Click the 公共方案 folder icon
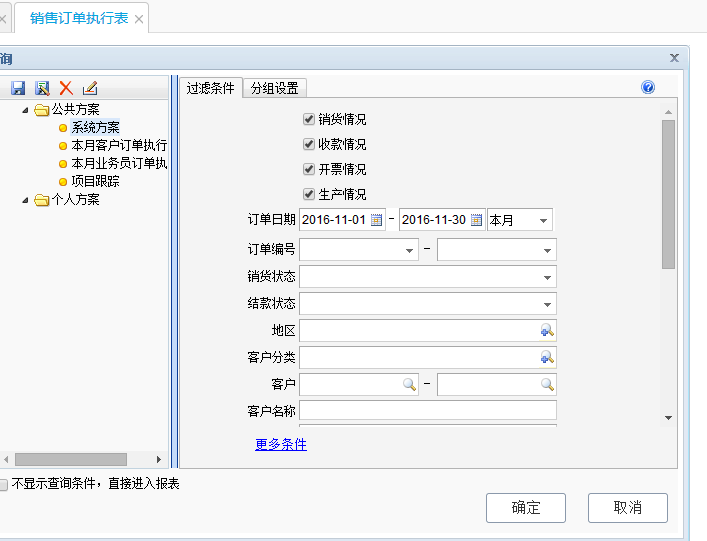Screen dimensions: 707x541 [41, 110]
